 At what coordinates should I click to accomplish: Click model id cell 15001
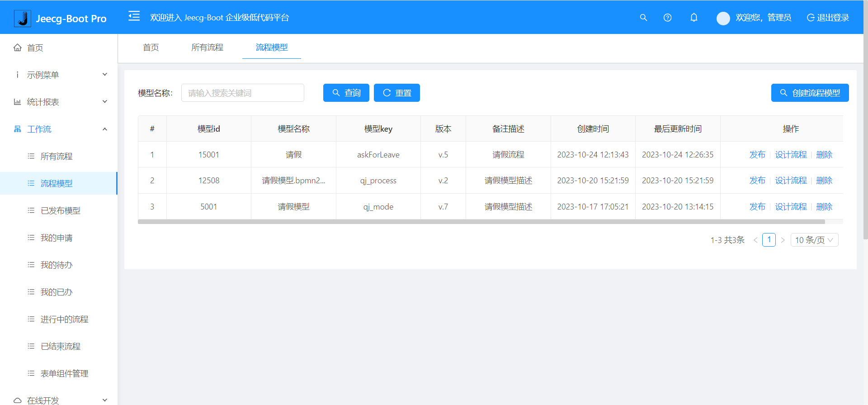tap(209, 155)
